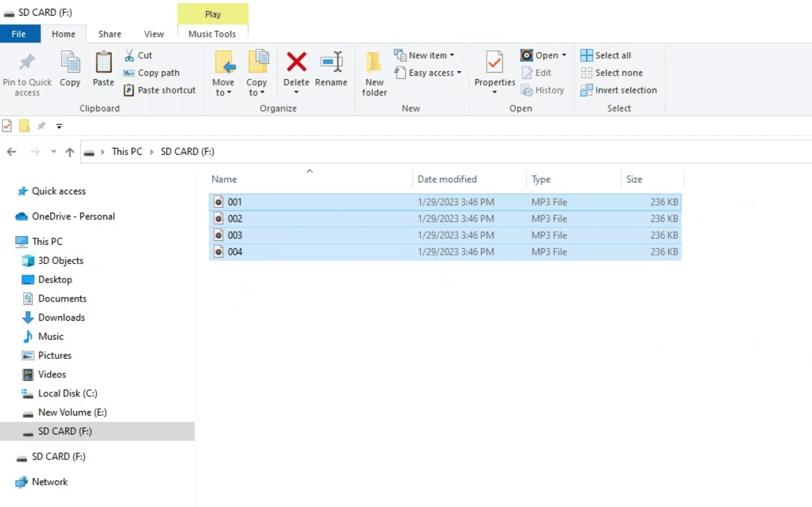Click the Rename icon
Viewport: 812px width, 507px height.
(331, 63)
